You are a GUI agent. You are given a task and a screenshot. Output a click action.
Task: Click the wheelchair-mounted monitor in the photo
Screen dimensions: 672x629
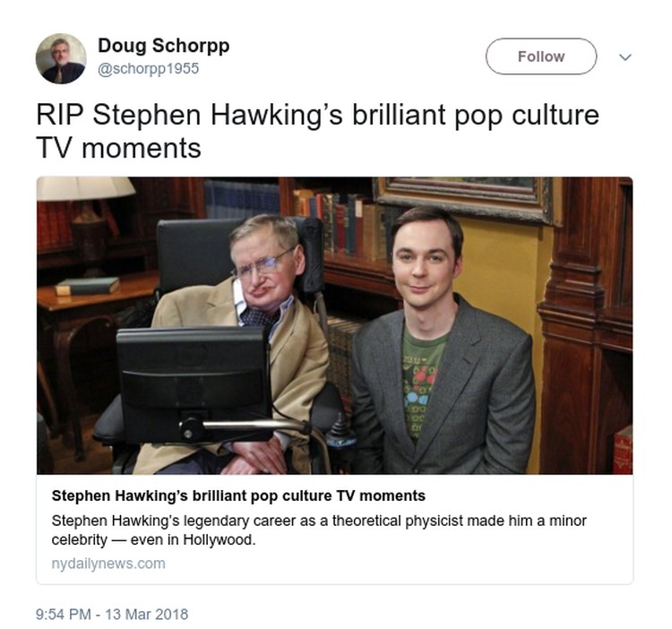[193, 383]
